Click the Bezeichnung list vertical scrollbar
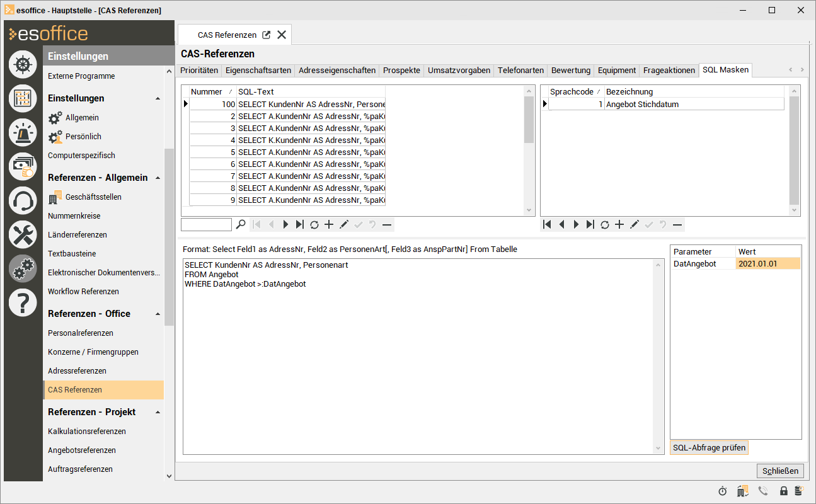The width and height of the screenshot is (816, 504). click(795, 151)
